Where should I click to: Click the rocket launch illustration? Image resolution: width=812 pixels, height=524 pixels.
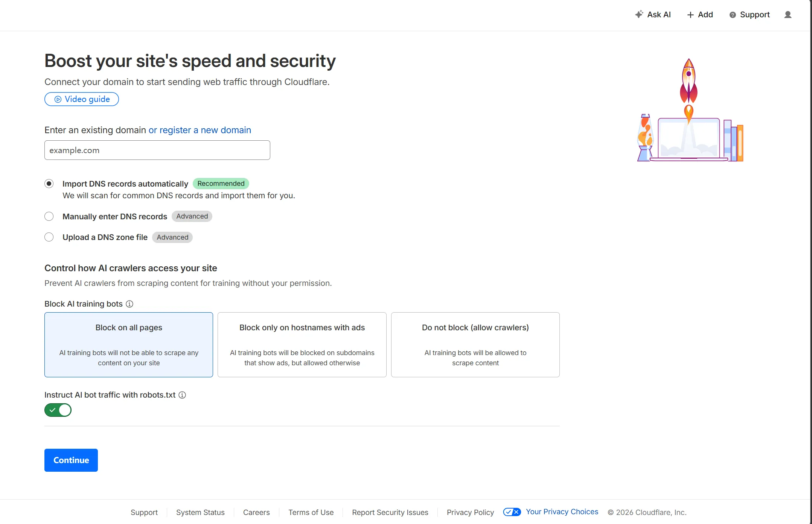pos(690,110)
